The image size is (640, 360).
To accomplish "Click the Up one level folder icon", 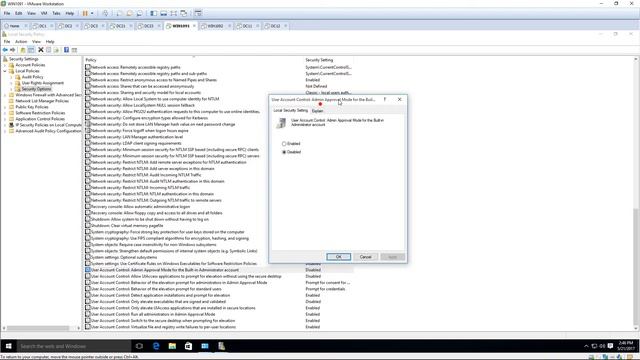I will tap(23, 50).
